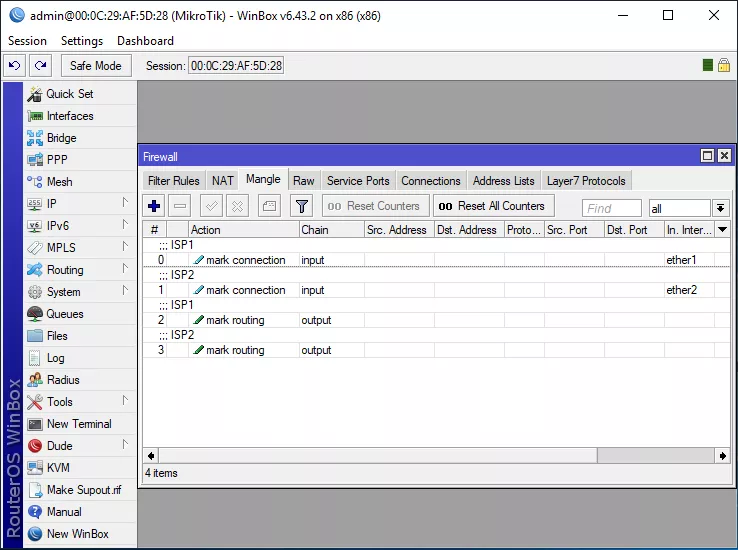Select rule 3 mark routing row
738x550 pixels.
[x=436, y=350]
